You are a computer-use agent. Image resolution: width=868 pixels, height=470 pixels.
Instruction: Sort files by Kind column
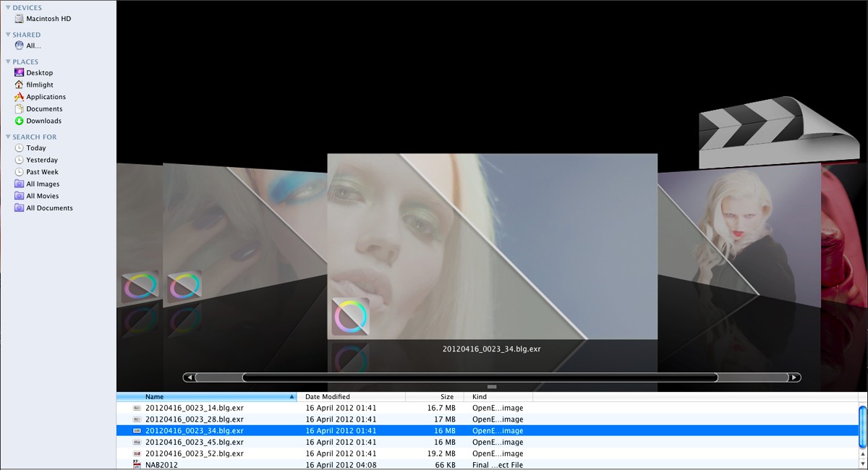pos(498,397)
